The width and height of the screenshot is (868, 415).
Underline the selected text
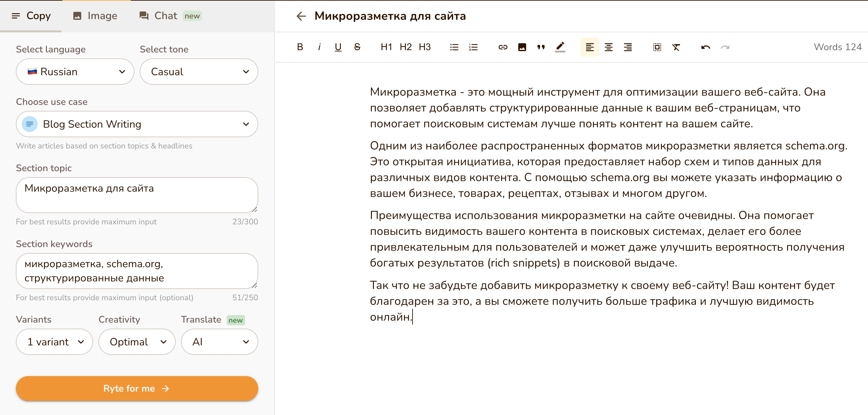(x=338, y=47)
